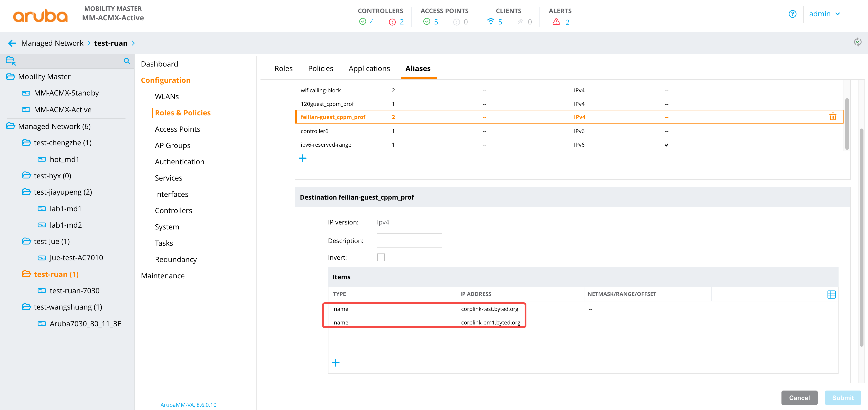Screen dimensions: 868x410
Task: Click into the Description input field
Action: [x=409, y=241]
